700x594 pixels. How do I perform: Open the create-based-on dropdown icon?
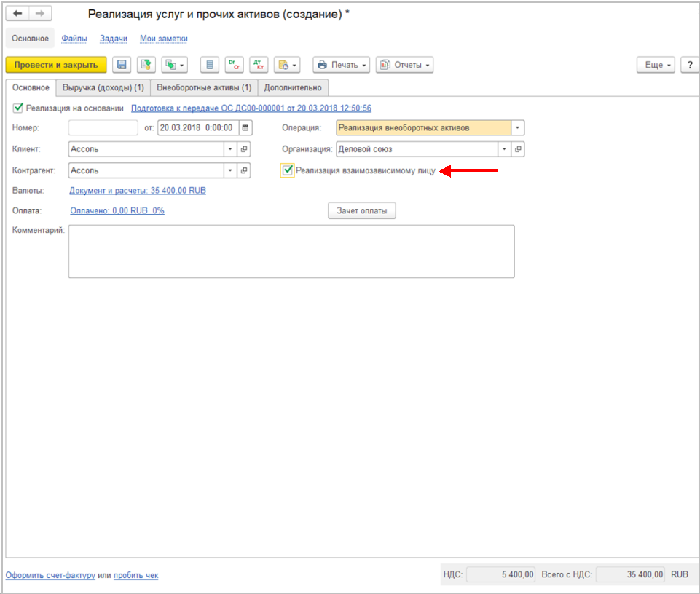175,65
